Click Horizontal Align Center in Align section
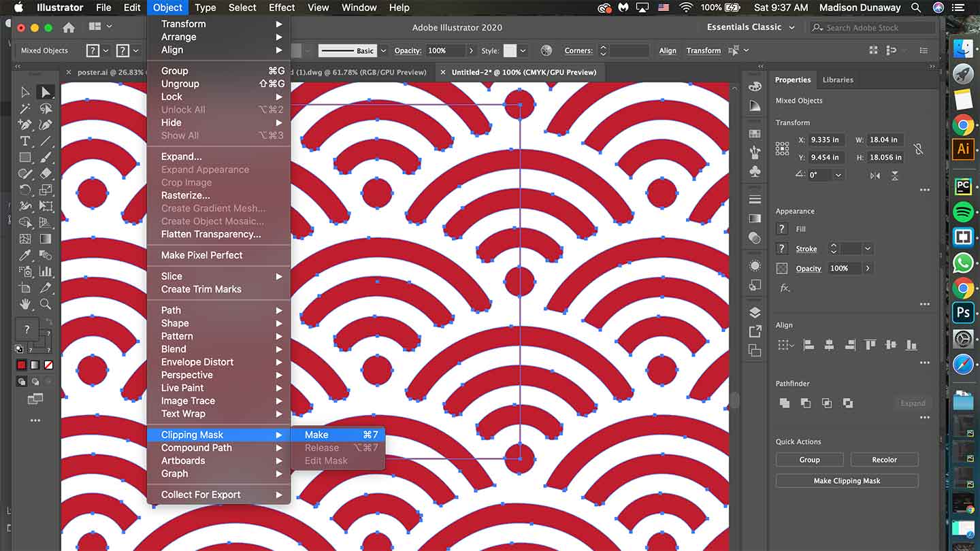 829,345
